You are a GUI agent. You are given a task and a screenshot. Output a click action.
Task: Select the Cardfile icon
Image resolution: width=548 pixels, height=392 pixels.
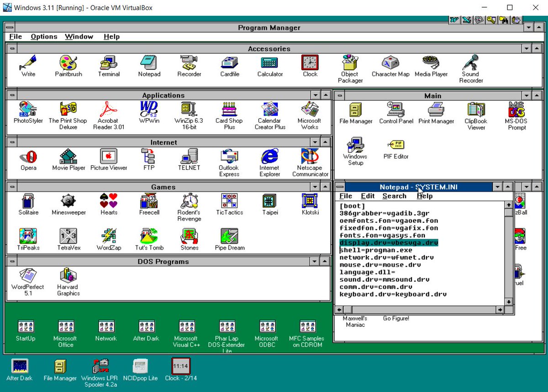[x=230, y=66]
